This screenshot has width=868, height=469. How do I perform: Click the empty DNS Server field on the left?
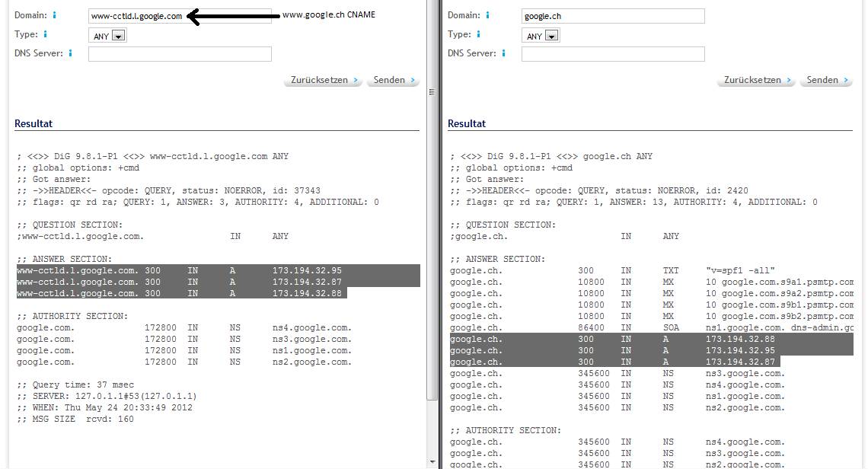[179, 53]
